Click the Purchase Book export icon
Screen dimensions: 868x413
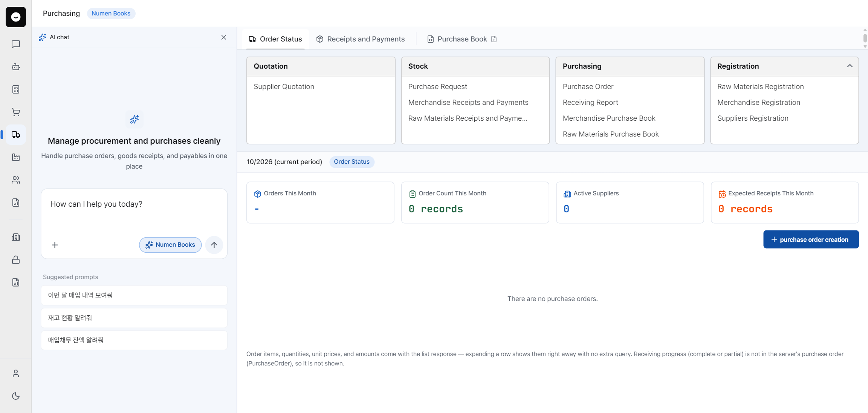click(494, 39)
